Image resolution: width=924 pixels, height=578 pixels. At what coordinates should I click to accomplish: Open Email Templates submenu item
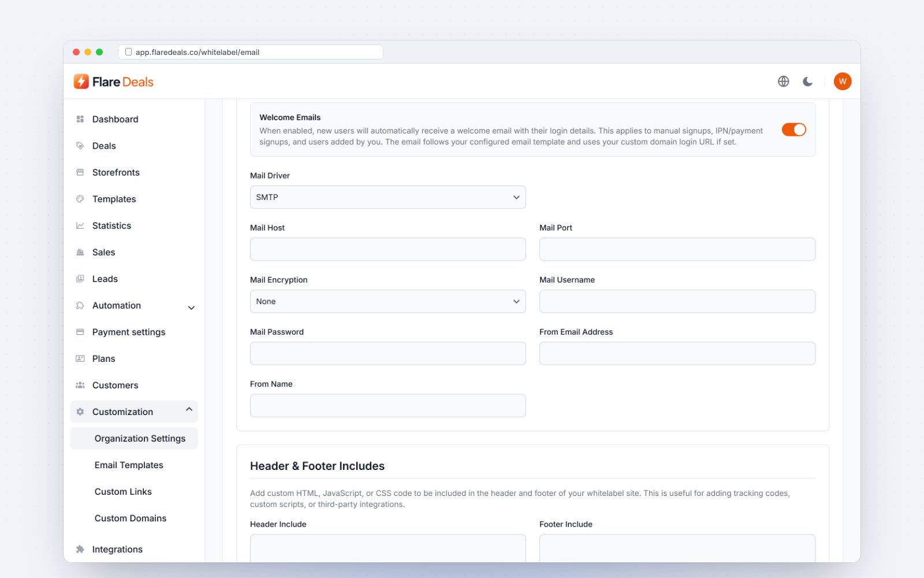pyautogui.click(x=129, y=465)
